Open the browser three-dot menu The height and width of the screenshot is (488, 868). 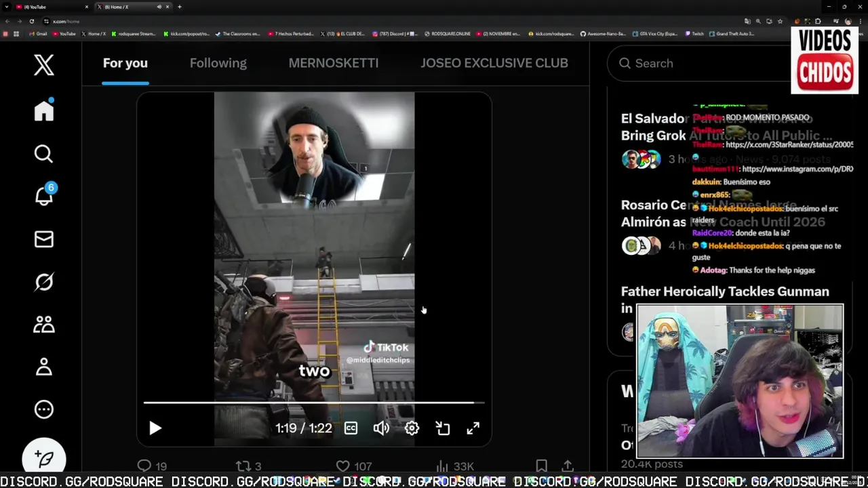[860, 22]
